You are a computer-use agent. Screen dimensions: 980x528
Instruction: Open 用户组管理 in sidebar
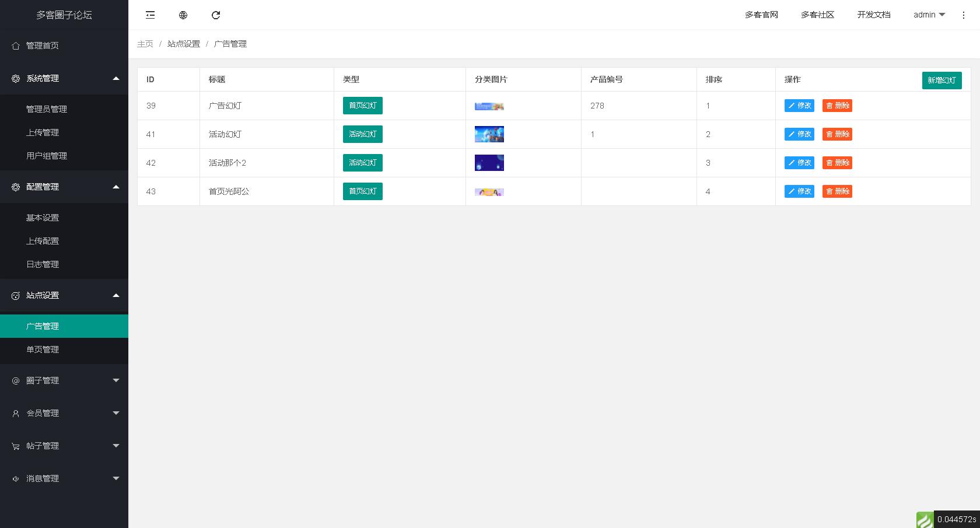click(64, 156)
